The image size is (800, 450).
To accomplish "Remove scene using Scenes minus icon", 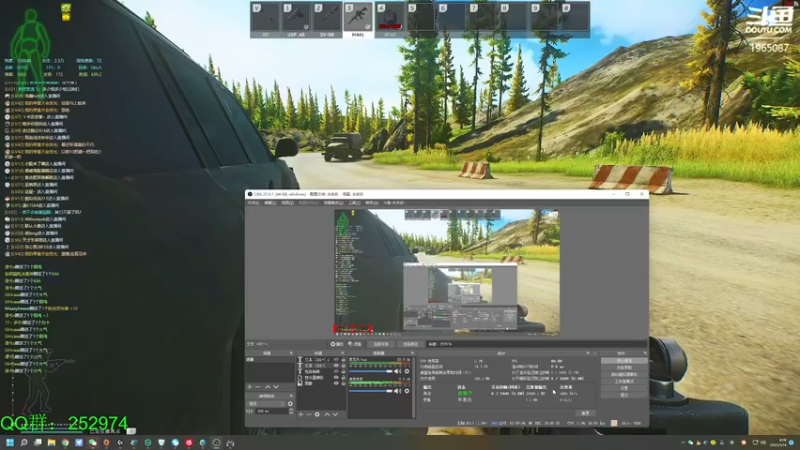I will [258, 387].
